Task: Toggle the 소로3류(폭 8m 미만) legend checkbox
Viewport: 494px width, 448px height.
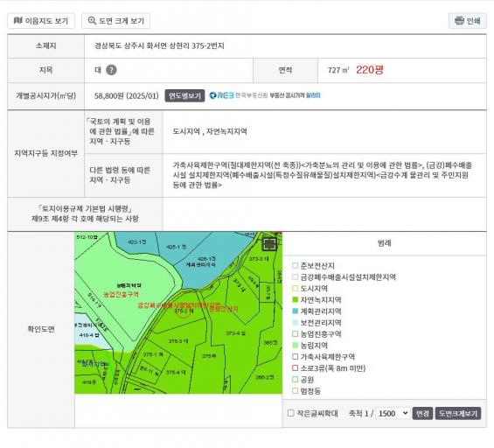Action: point(296,367)
